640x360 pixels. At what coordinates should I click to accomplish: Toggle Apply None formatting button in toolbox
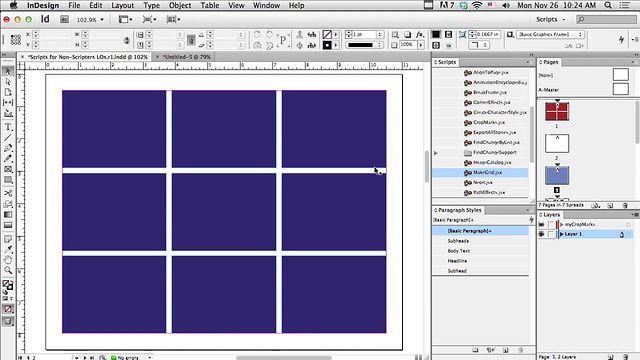(x=8, y=309)
